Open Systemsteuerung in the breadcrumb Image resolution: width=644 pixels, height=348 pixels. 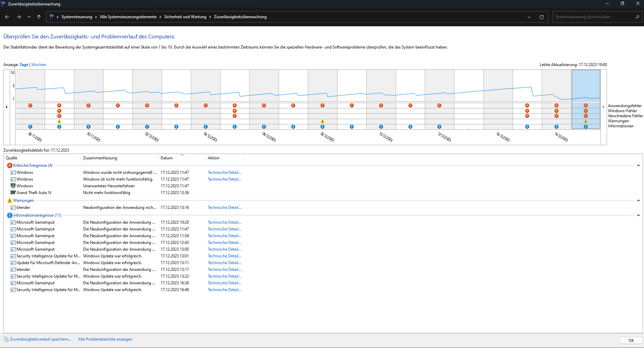point(77,17)
